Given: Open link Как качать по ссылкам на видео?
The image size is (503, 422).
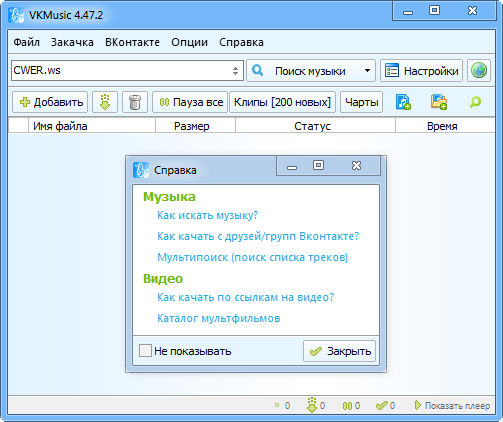Looking at the screenshot, I should coord(245,297).
